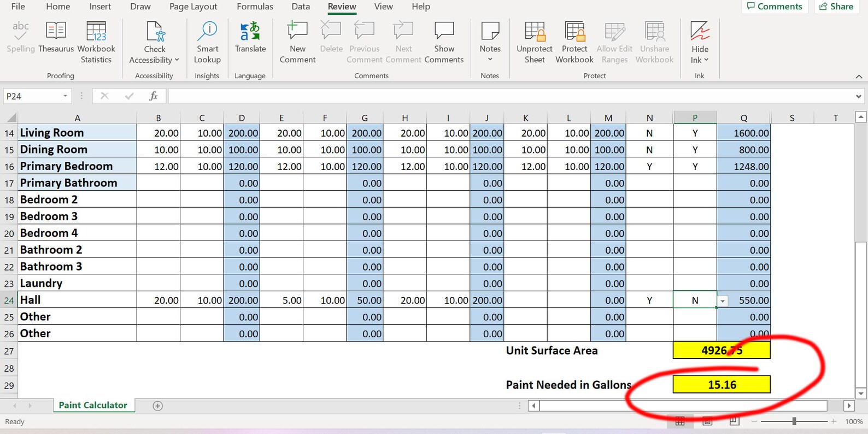
Task: Open Smart Lookup insights
Action: coord(207,43)
